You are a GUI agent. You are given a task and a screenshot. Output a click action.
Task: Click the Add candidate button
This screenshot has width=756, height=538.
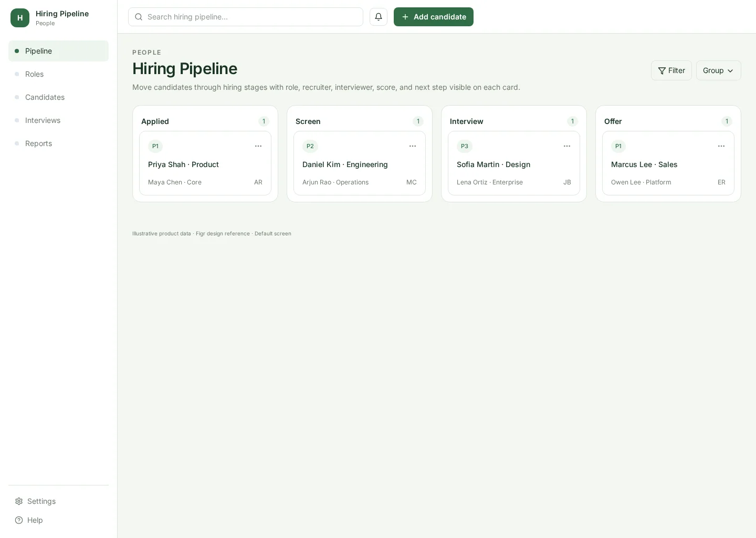coord(434,17)
